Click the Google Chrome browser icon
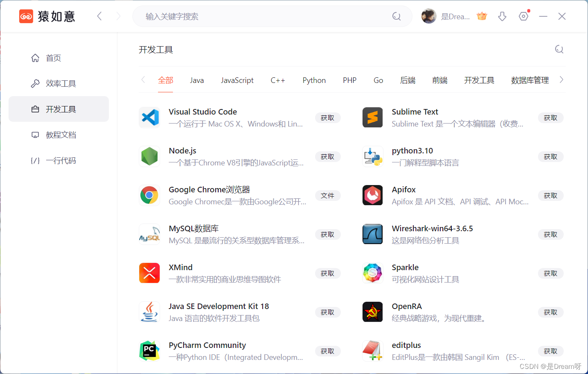Viewport: 588px width, 374px height. (149, 195)
